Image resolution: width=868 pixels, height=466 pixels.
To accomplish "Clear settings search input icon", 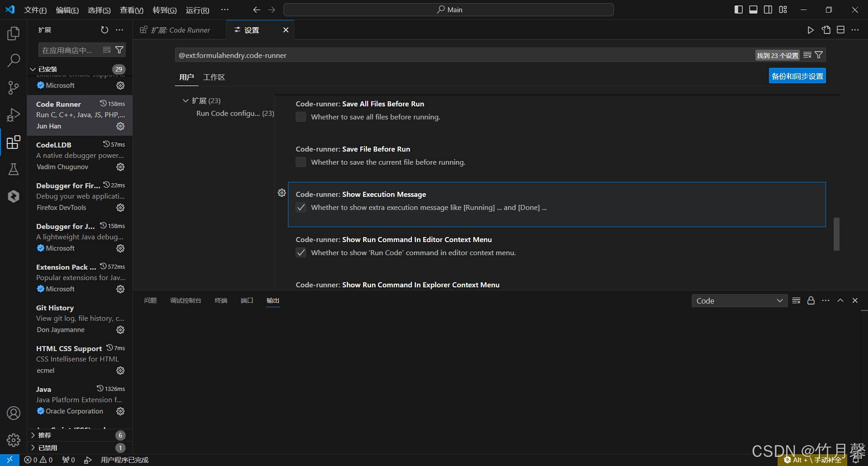I will (807, 55).
